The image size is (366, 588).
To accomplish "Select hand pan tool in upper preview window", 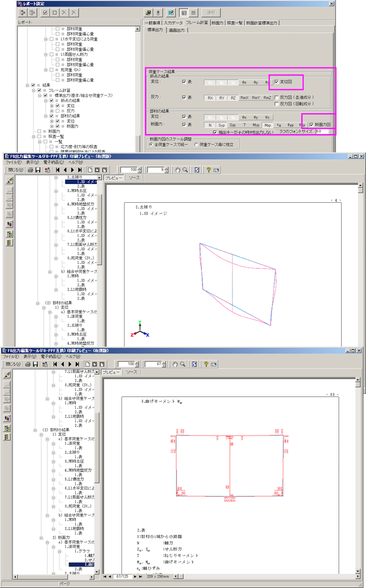I will pyautogui.click(x=178, y=170).
